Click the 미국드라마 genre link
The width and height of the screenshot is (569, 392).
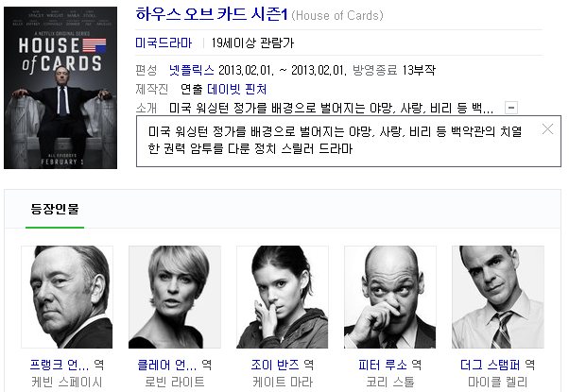pos(164,43)
